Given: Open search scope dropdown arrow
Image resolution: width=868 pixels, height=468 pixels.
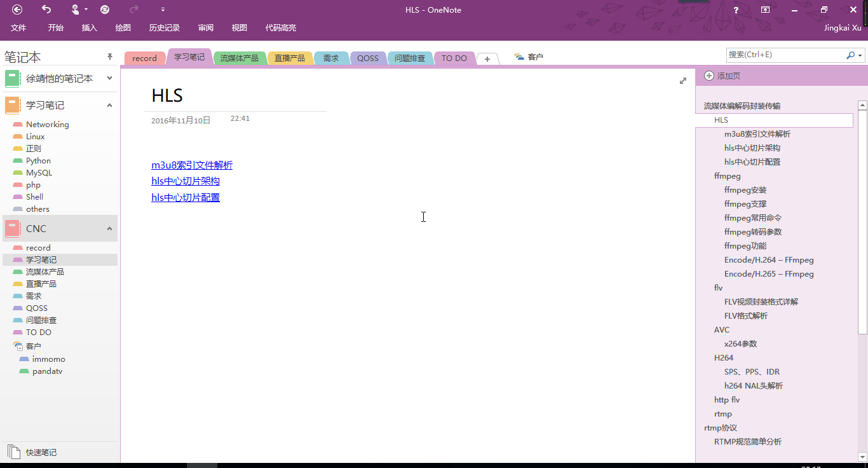Looking at the screenshot, I should [x=860, y=55].
